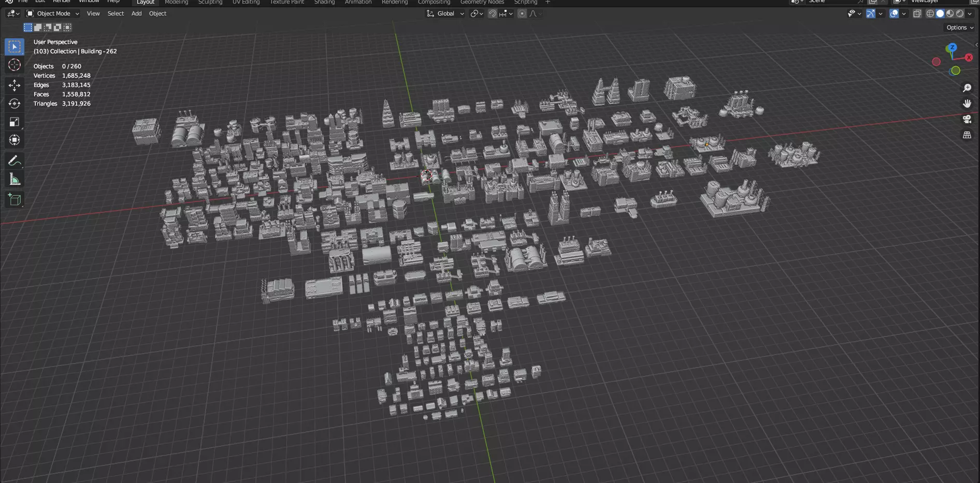Open the Select menu
Viewport: 980px width, 483px height.
click(x=116, y=13)
